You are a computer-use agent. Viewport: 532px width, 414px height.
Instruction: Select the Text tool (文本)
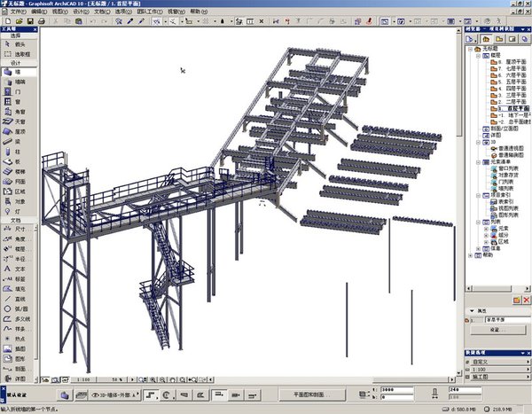[x=16, y=269]
